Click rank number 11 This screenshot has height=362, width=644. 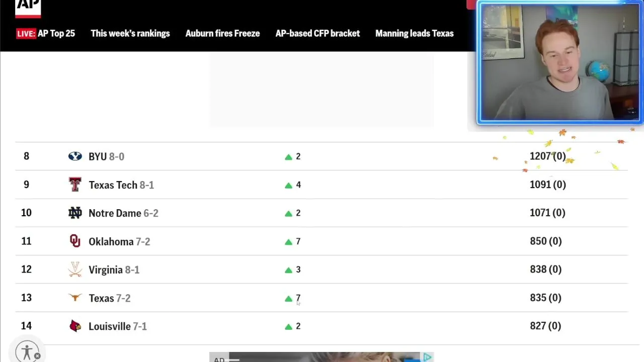(x=26, y=241)
